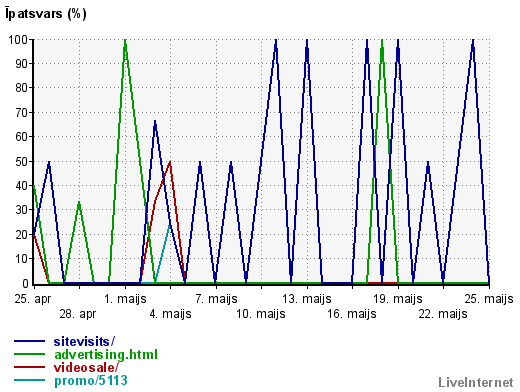Click the teal promo/5113 legend line swatch
Screen dimensions: 520x392
(x=29, y=380)
